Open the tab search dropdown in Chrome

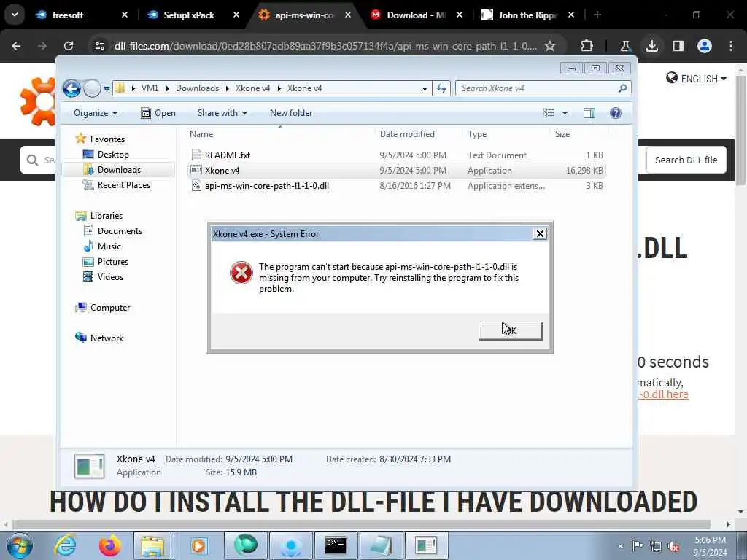[x=15, y=15]
